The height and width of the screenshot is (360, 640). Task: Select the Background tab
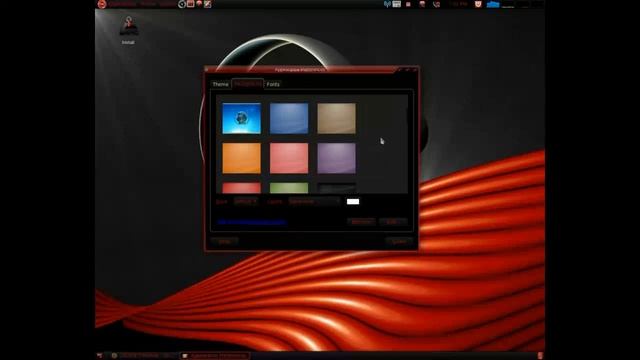tap(247, 84)
